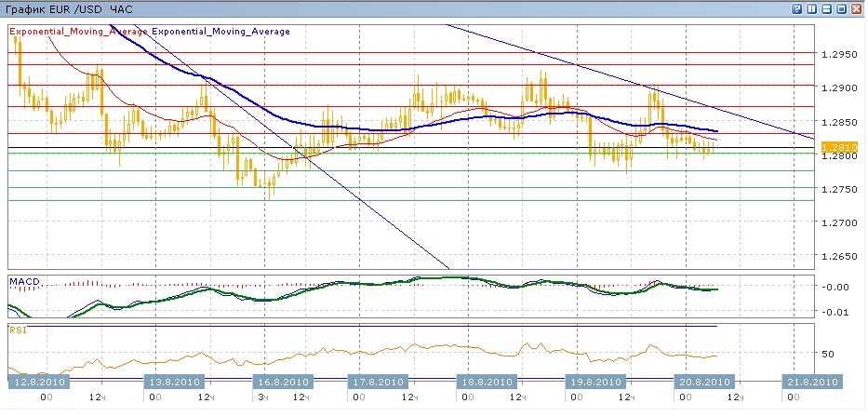This screenshot has width=868, height=417.
Task: Click the red Exponential_Moving_Average legend label
Action: (78, 32)
